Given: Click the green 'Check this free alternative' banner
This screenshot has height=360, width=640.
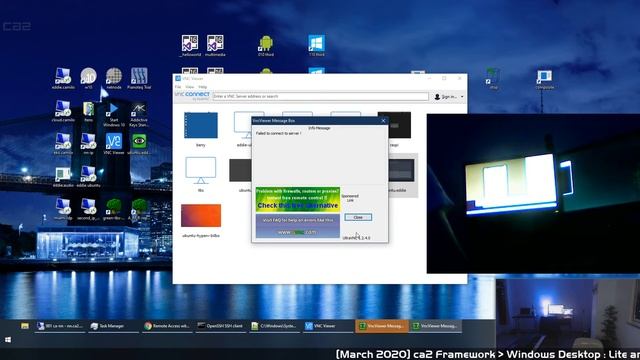Looking at the screenshot, I should [x=298, y=200].
